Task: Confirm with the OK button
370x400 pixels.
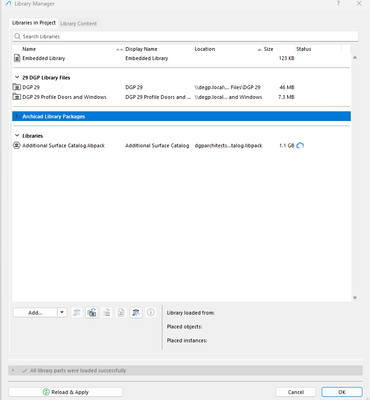Action: [342, 392]
